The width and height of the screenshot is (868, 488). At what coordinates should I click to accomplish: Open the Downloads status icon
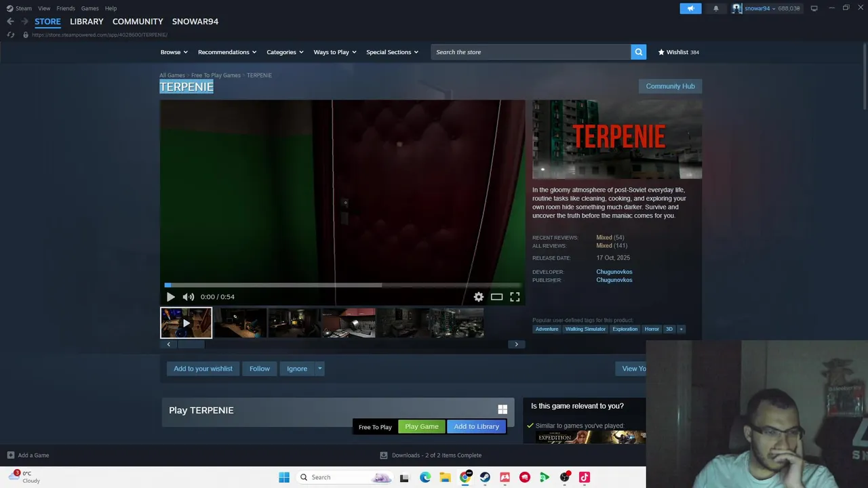[384, 455]
